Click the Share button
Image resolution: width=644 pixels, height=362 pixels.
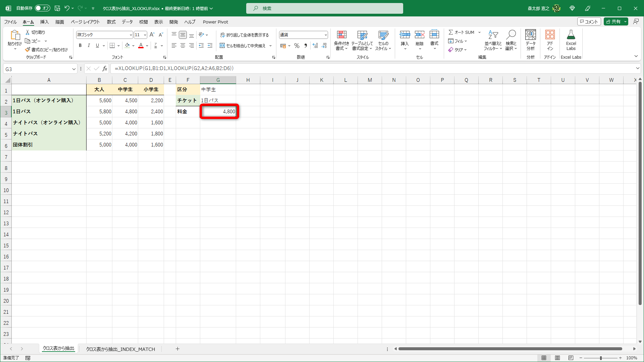(x=613, y=21)
